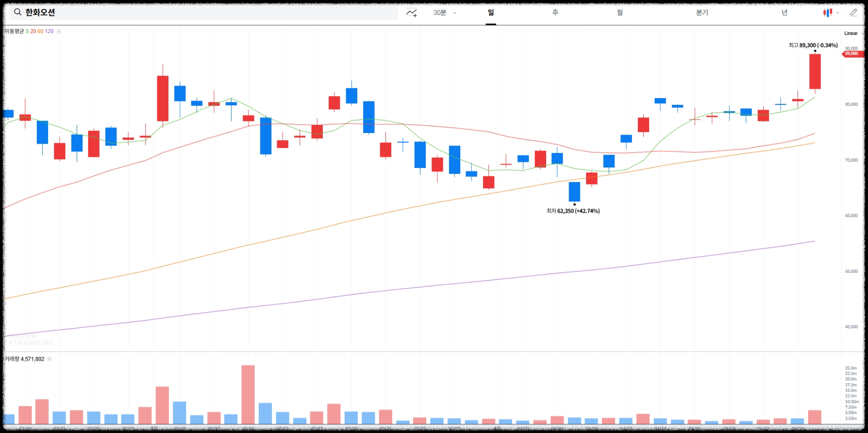Click the 60,000 price axis label

(851, 216)
